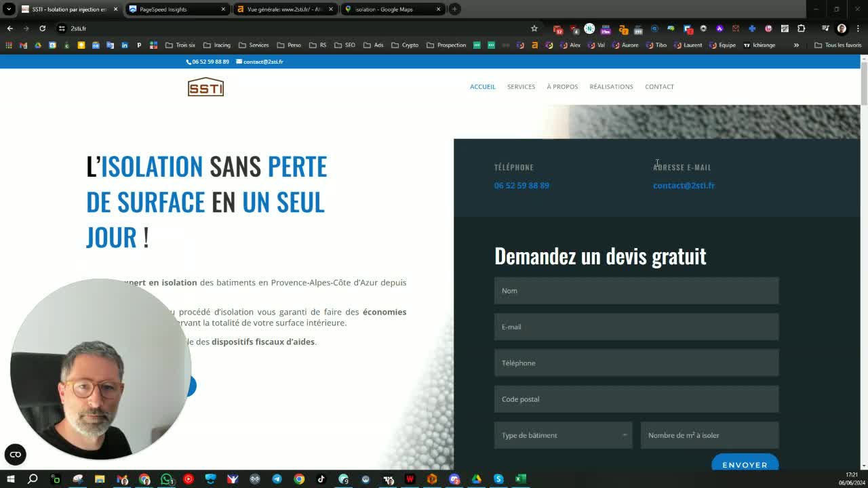Viewport: 868px width, 488px height.
Task: Launch Telegram from the taskbar
Action: (x=277, y=479)
